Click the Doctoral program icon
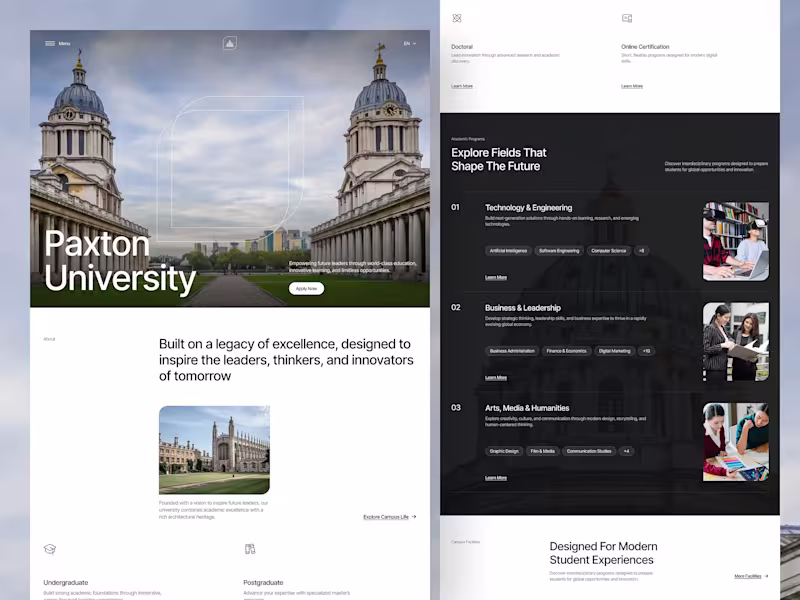This screenshot has width=800, height=600. [457, 18]
